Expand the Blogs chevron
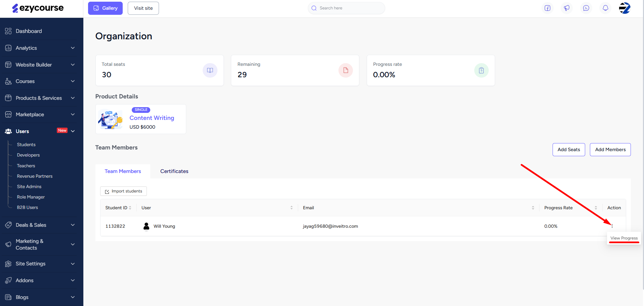The image size is (644, 306). click(73, 297)
